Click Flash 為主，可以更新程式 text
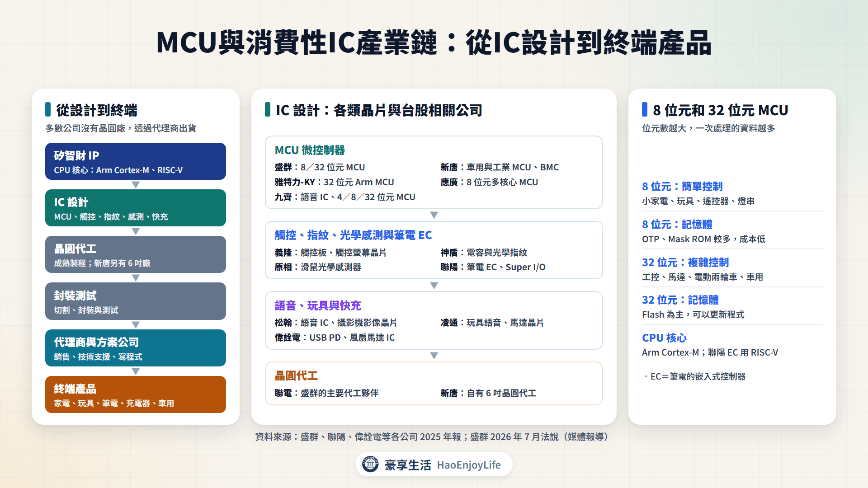This screenshot has width=868, height=488. coord(693,314)
